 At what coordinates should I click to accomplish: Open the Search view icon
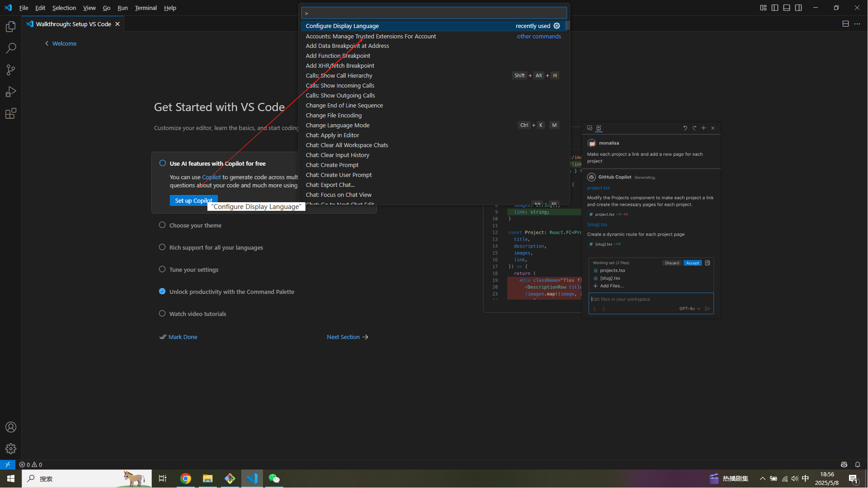click(11, 48)
